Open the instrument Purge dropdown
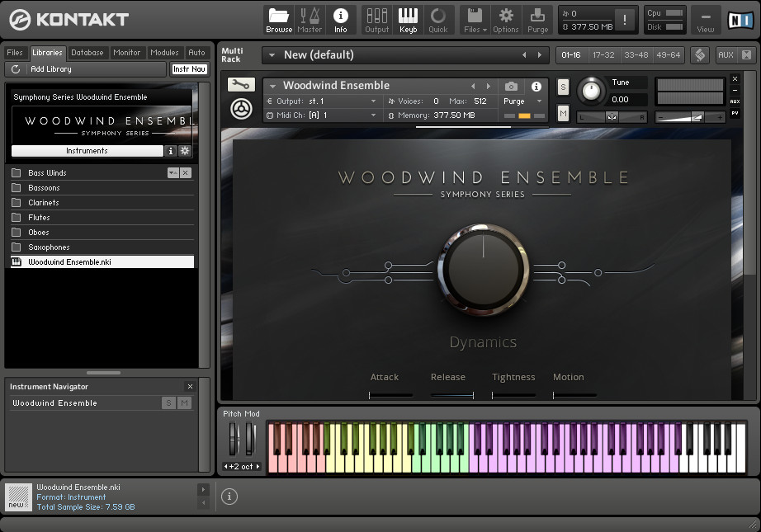This screenshot has width=761, height=532. tap(539, 101)
